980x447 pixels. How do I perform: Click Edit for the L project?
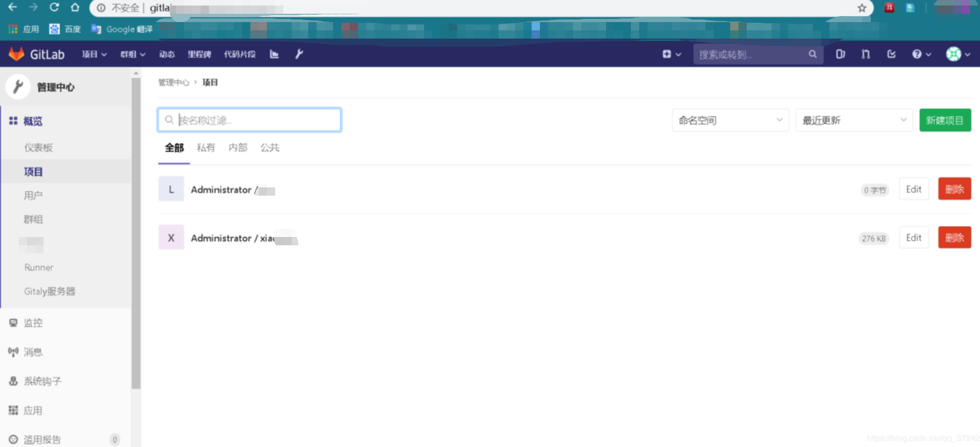[x=914, y=189]
